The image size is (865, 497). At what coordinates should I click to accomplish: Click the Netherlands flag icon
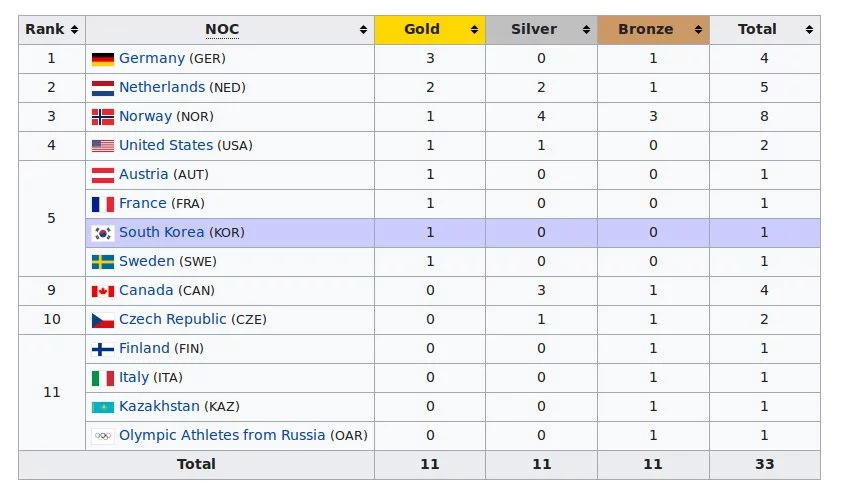pos(102,88)
